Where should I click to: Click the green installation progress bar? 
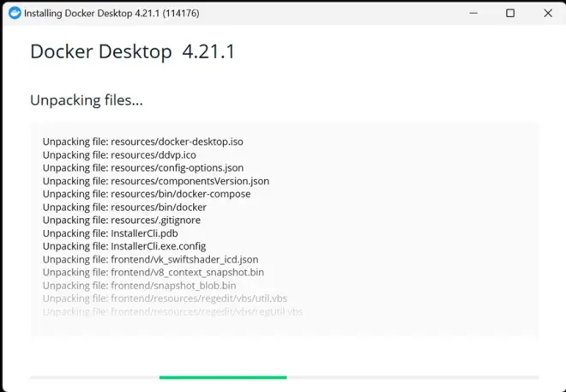pos(223,377)
